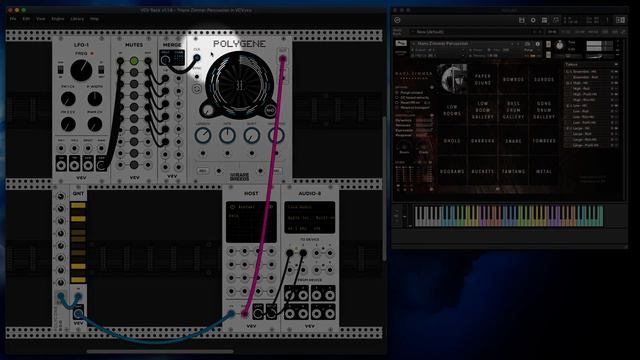Click the bottom output jack on the QNT module
This screenshot has width=640, height=360.
coord(78,313)
